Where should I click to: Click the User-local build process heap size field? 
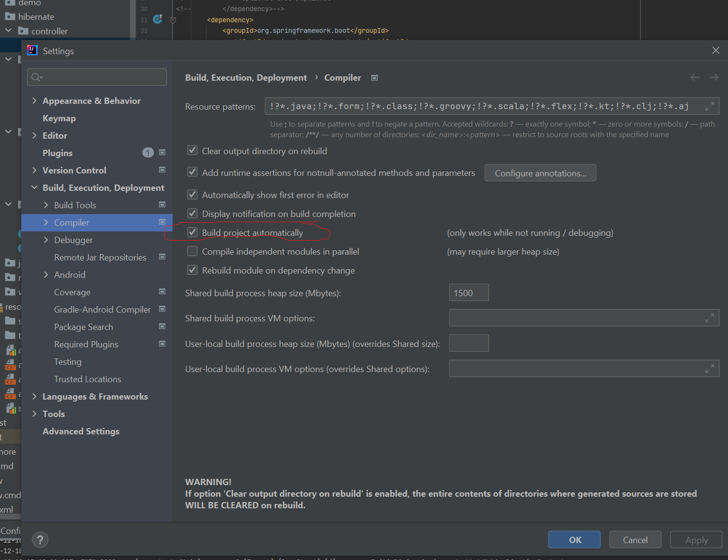click(x=469, y=343)
